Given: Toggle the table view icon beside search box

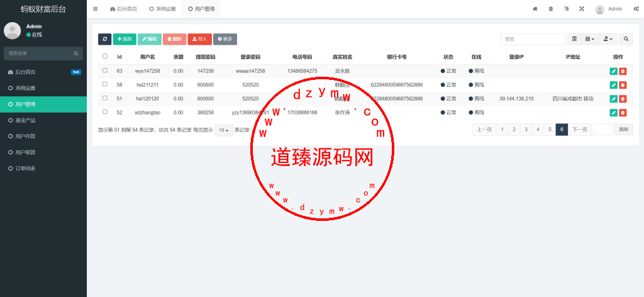Looking at the screenshot, I should [x=574, y=39].
